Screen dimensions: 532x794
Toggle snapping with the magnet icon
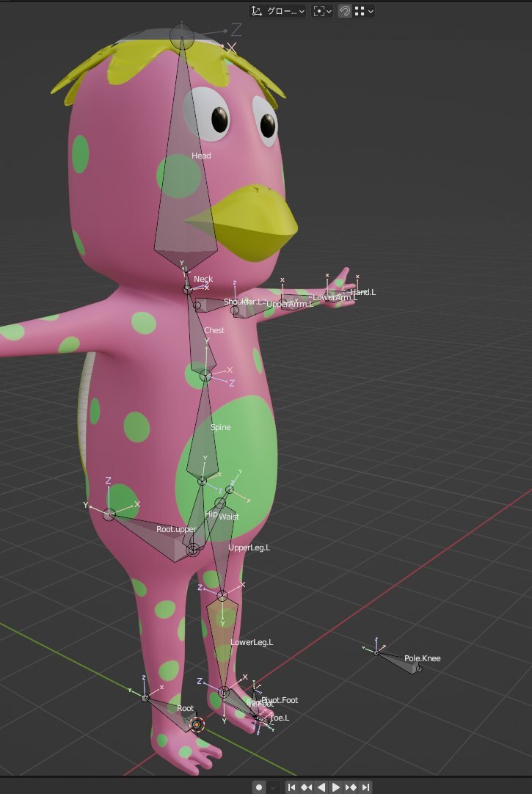345,11
